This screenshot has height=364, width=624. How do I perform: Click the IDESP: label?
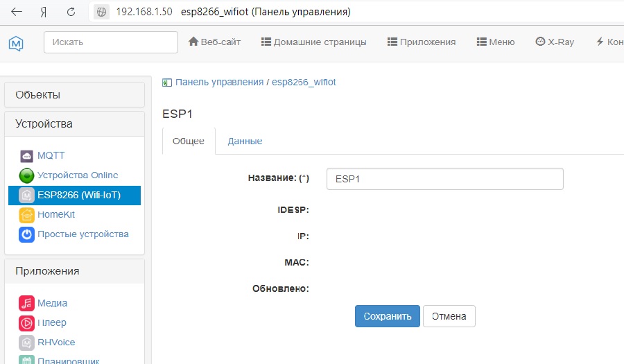293,209
